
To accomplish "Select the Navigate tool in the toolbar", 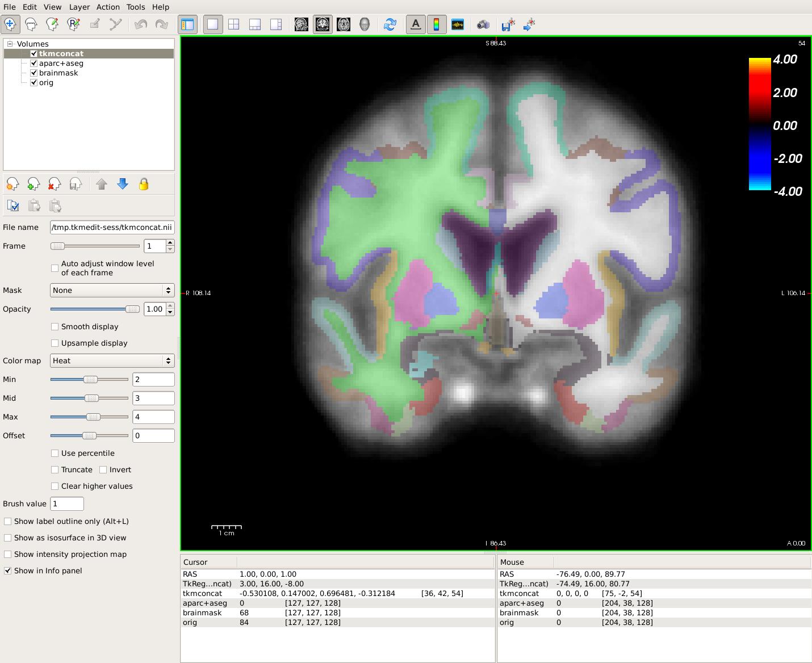I will (10, 24).
